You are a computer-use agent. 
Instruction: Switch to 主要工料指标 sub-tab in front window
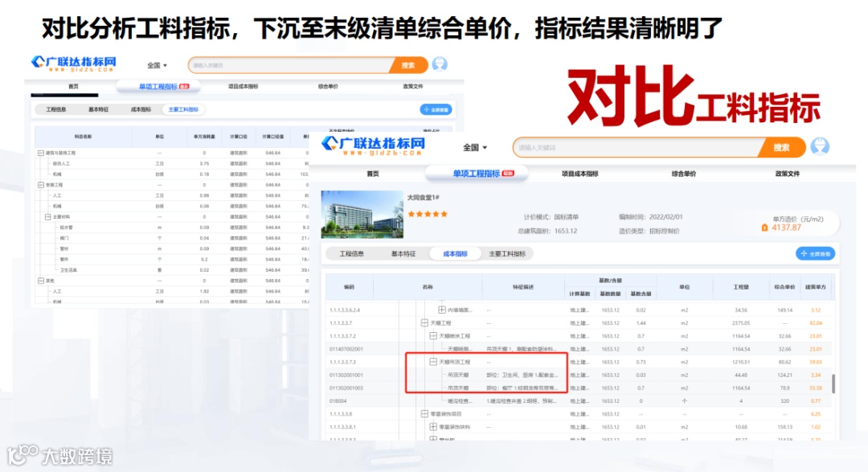coord(507,254)
